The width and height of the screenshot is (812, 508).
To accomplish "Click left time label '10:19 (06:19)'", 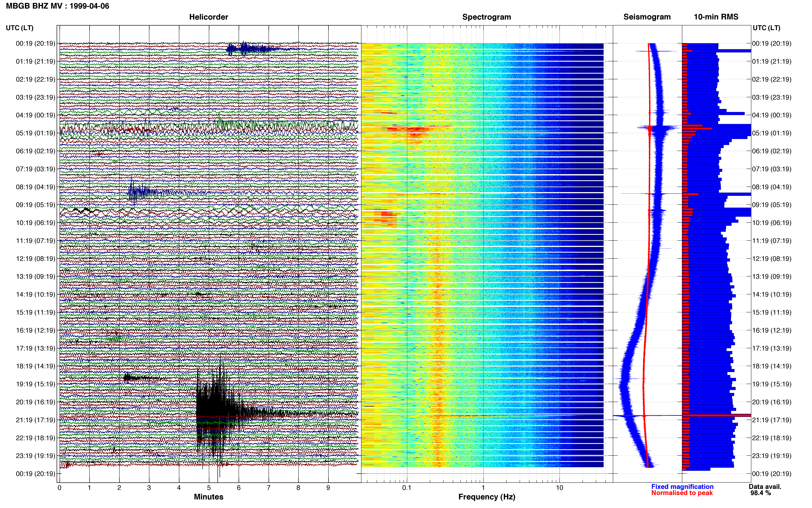I will coord(36,223).
